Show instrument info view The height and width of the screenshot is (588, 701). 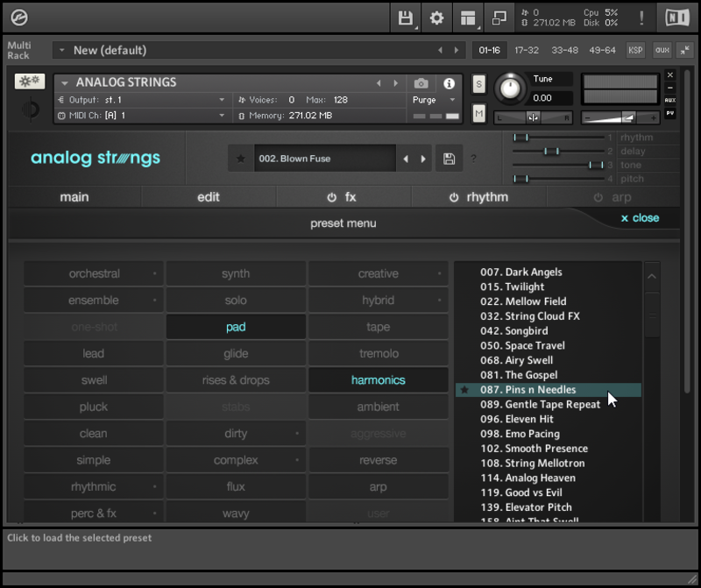(x=449, y=83)
